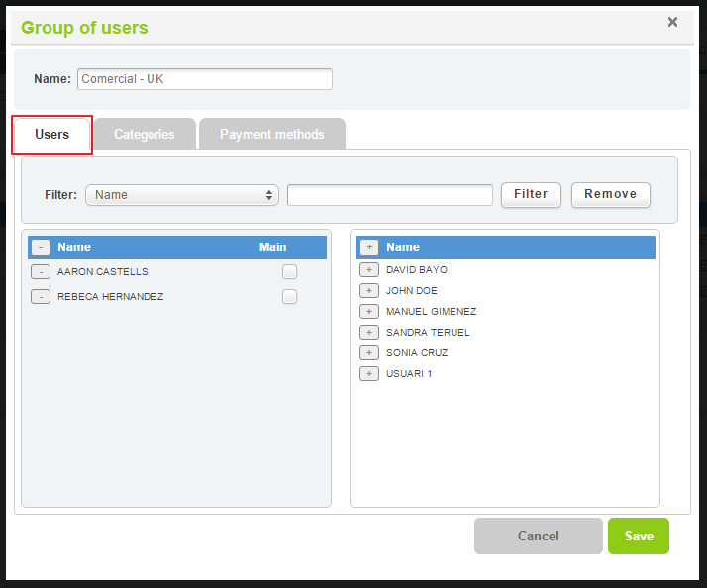Select SONIA CRUZ in available list

tap(417, 352)
